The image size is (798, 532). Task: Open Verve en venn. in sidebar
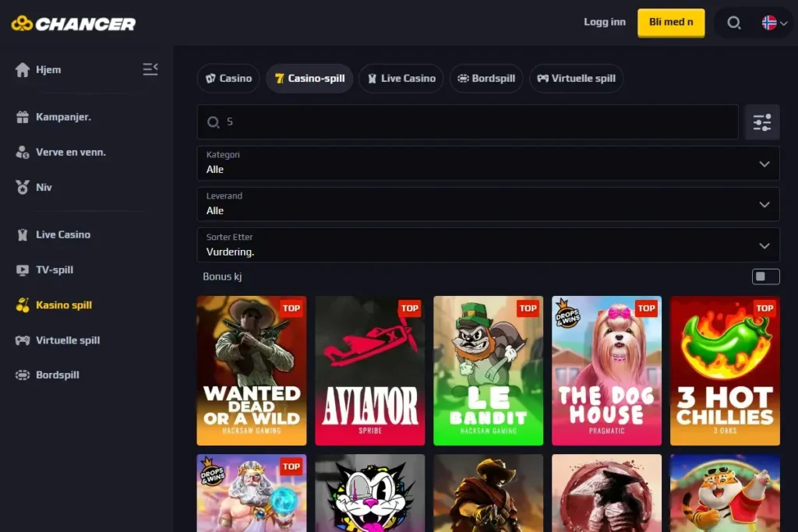71,152
